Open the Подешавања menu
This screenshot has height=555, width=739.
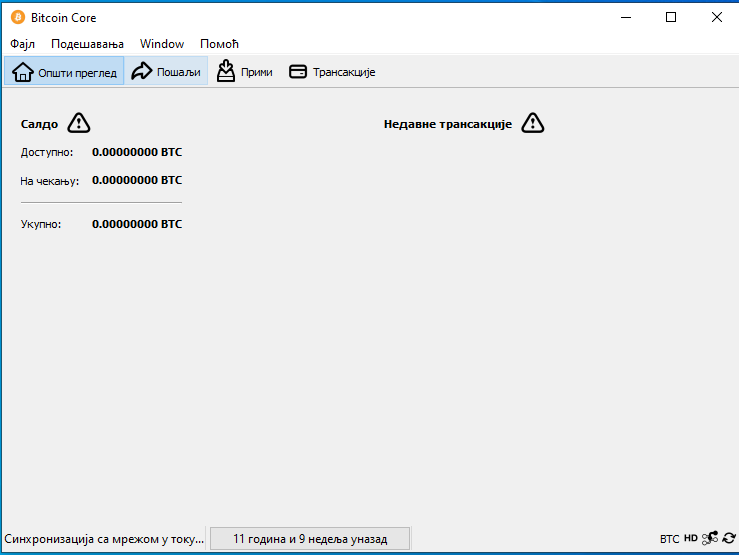point(87,44)
